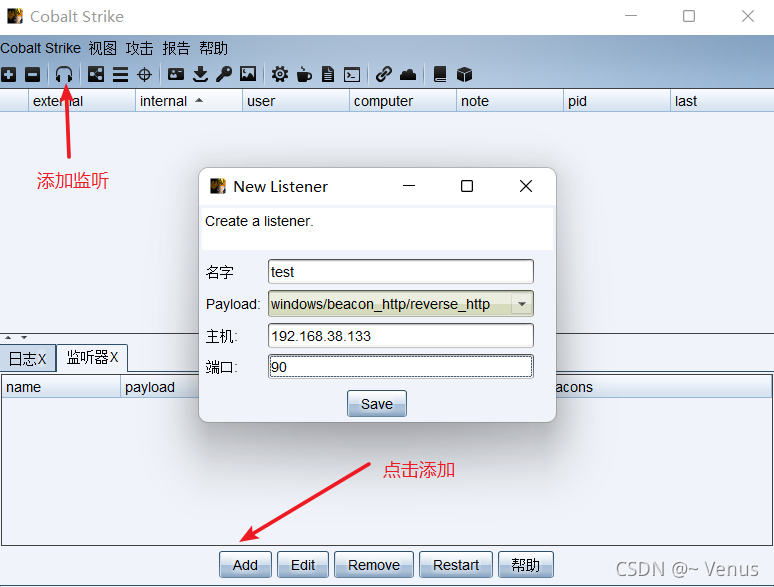Switch to session table view icon
This screenshot has height=587, width=774.
coord(120,75)
